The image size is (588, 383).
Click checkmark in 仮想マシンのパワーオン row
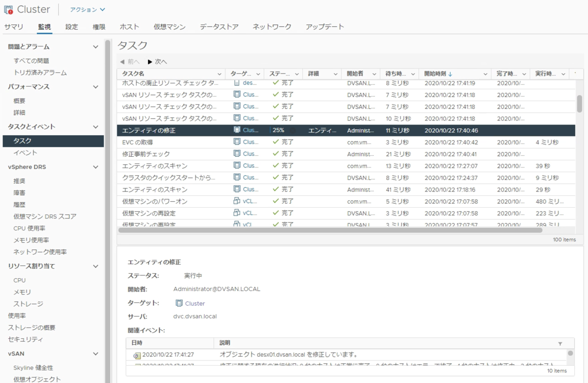point(275,201)
